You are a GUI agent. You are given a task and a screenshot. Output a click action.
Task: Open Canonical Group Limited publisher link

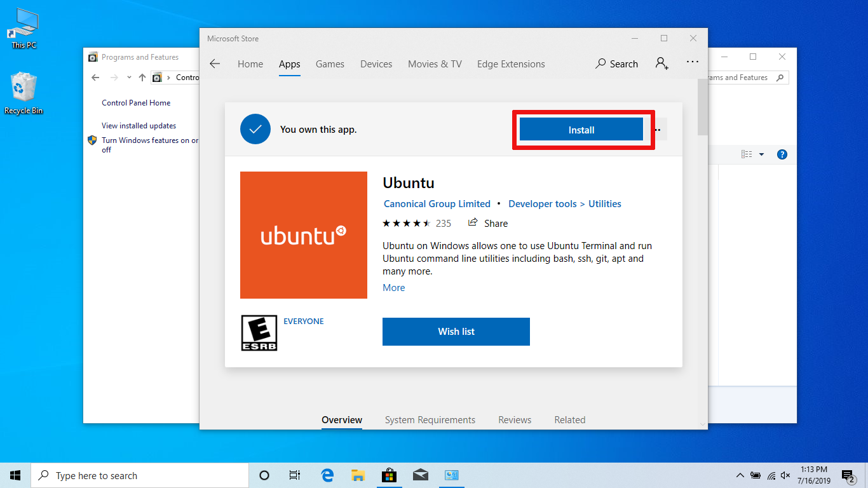coord(437,204)
